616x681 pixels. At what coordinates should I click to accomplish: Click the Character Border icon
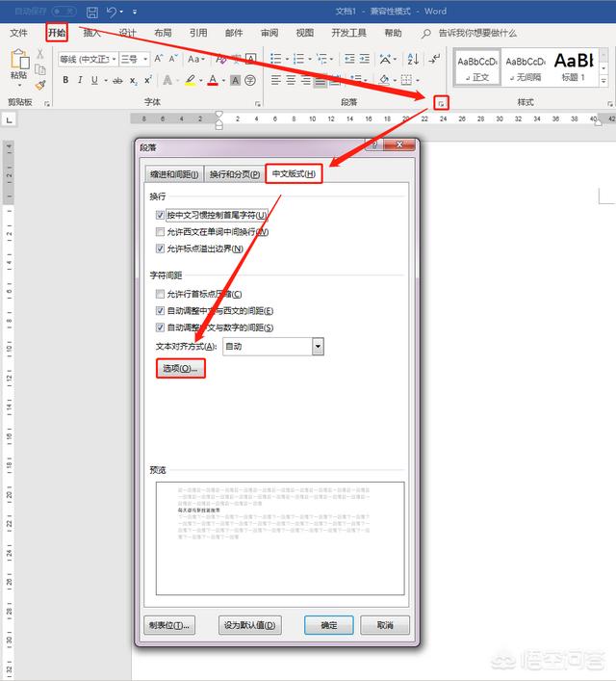click(251, 59)
